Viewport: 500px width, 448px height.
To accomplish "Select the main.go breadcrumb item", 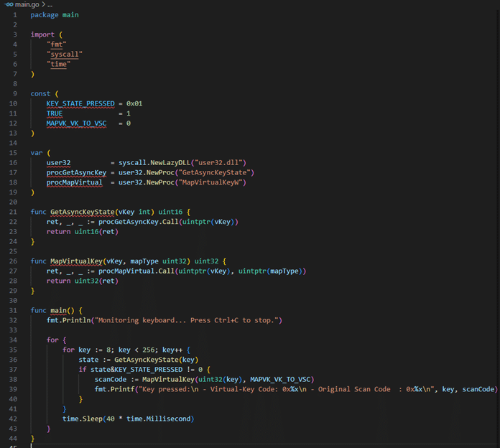I will tap(28, 4).
